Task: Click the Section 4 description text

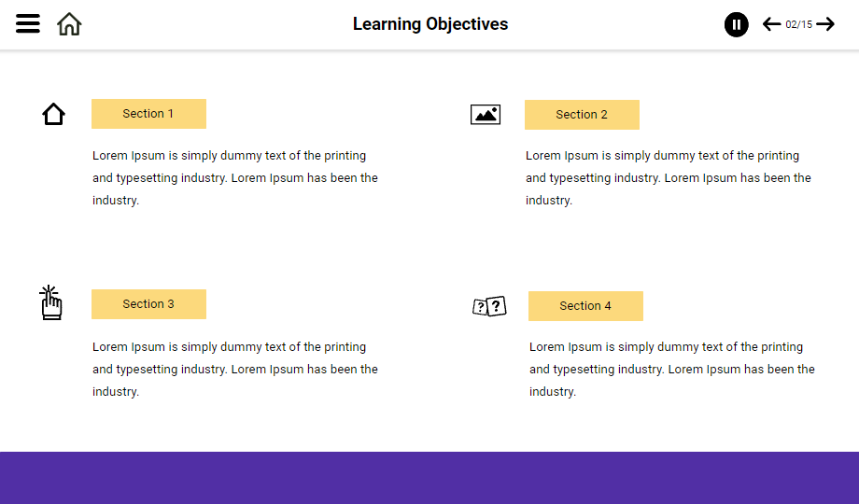Action: coord(672,369)
